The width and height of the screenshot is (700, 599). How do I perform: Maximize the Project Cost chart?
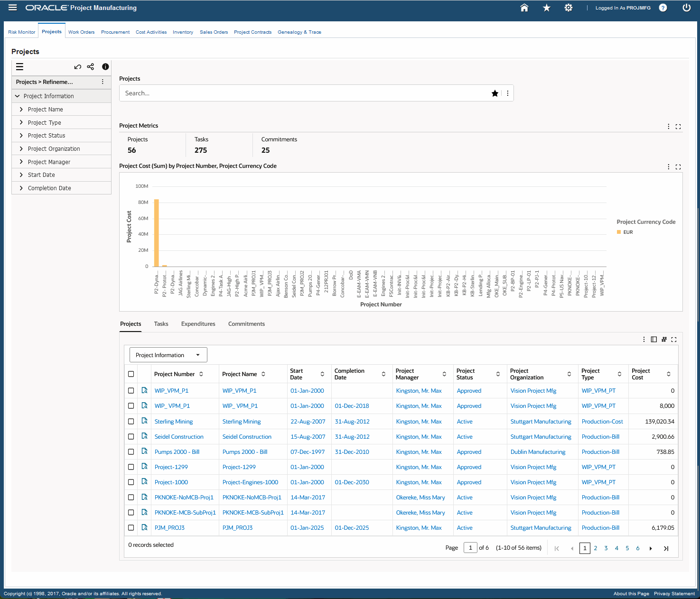678,167
